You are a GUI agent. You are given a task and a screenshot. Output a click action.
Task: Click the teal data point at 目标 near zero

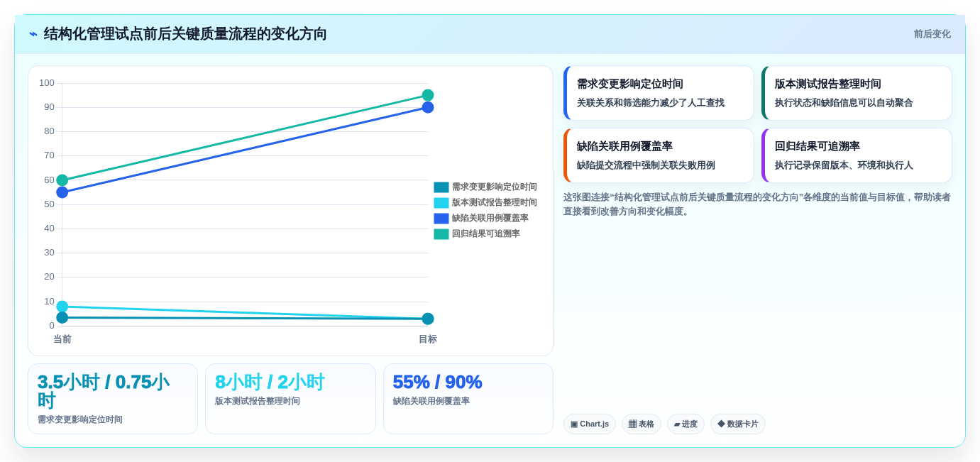(428, 319)
